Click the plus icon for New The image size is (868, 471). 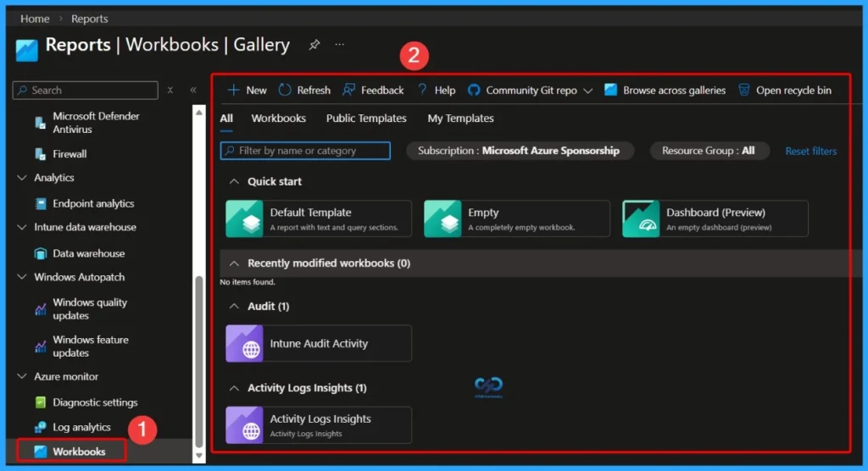pos(234,90)
